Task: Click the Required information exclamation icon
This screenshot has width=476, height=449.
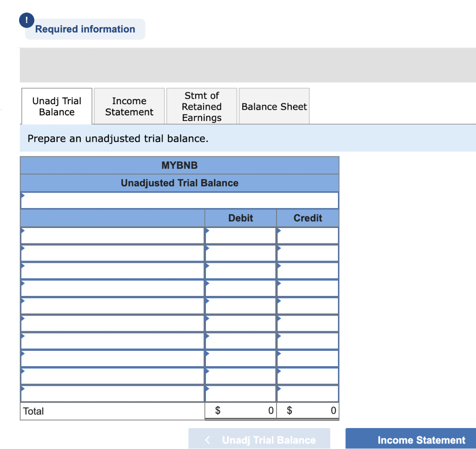Action: coord(26,20)
